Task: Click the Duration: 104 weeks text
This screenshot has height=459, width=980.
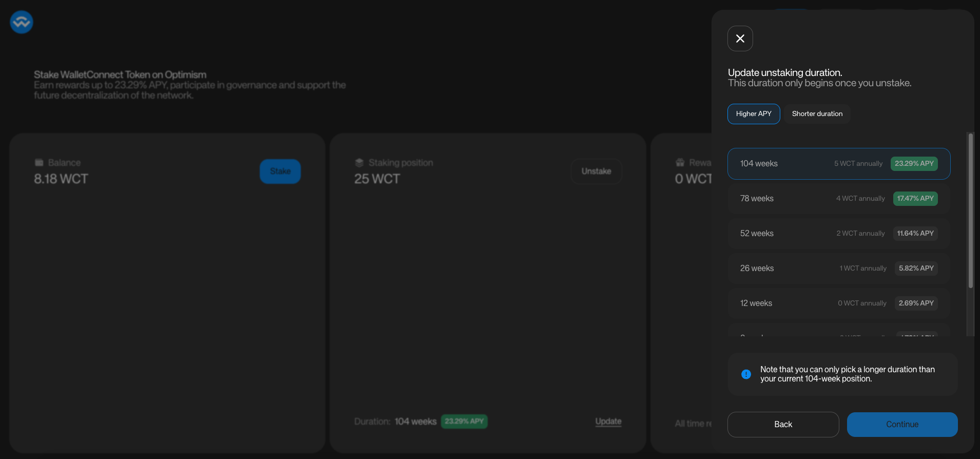Action: [x=395, y=422]
